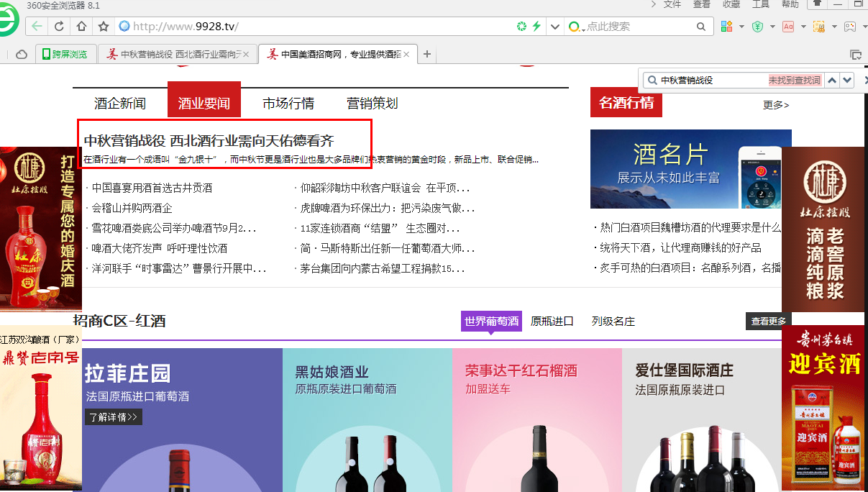
Task: Open the 啤酒大佬齐发声 呼吁理性饮酒 article
Action: pos(160,248)
